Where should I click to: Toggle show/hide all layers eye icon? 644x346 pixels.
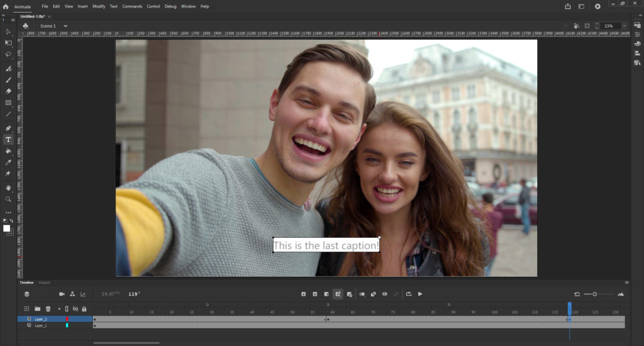(75, 309)
